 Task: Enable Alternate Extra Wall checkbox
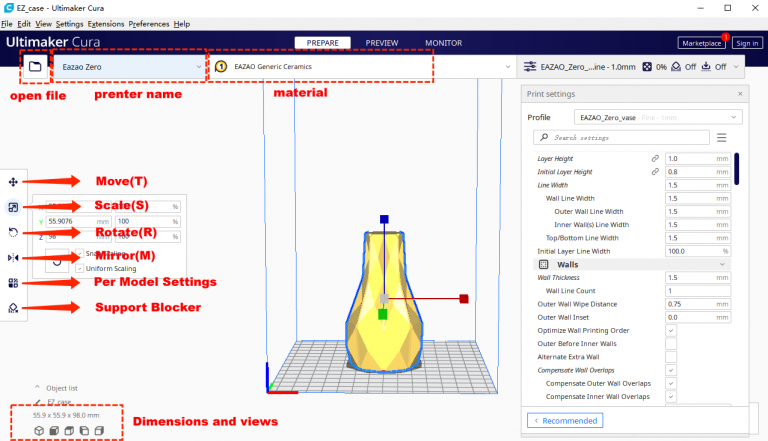pos(671,357)
